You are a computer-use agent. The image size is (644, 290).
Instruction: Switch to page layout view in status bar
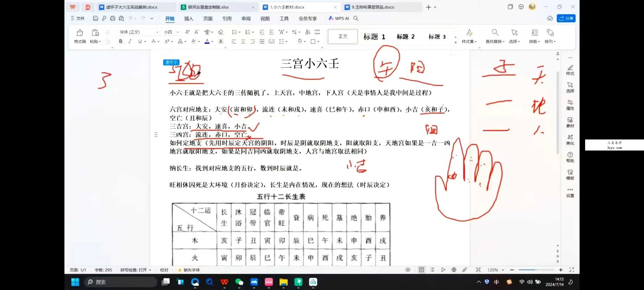click(x=422, y=270)
